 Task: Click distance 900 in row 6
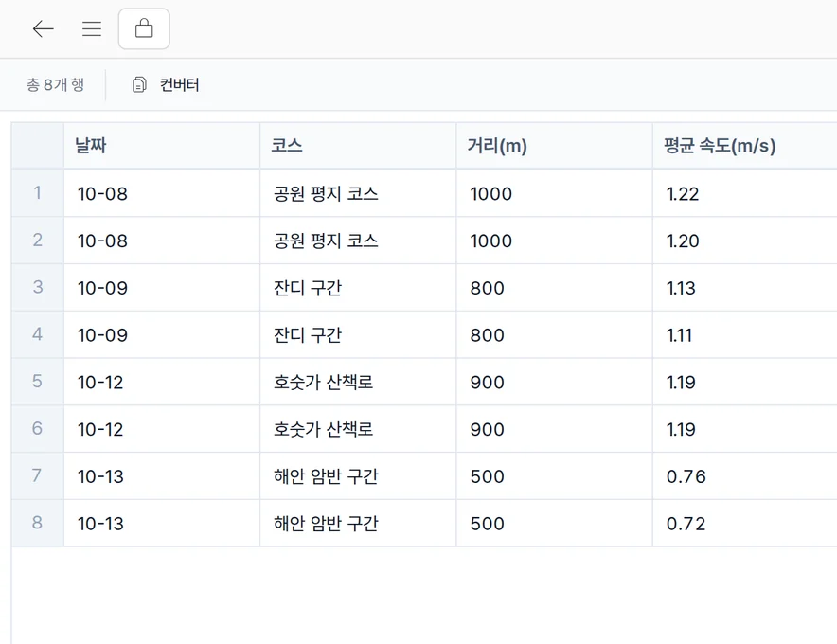click(x=555, y=429)
